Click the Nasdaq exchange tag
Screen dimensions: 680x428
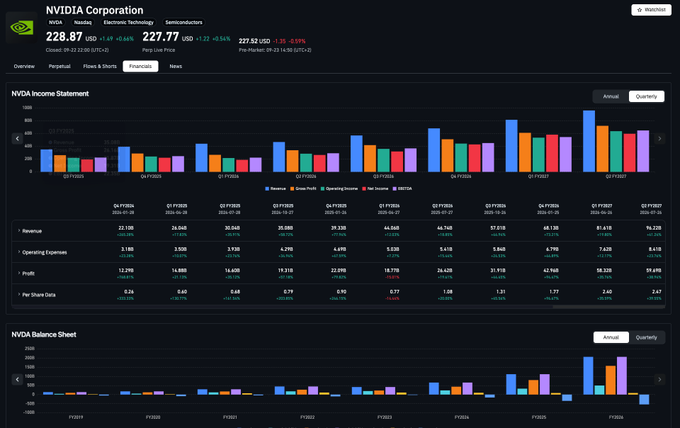pos(82,23)
